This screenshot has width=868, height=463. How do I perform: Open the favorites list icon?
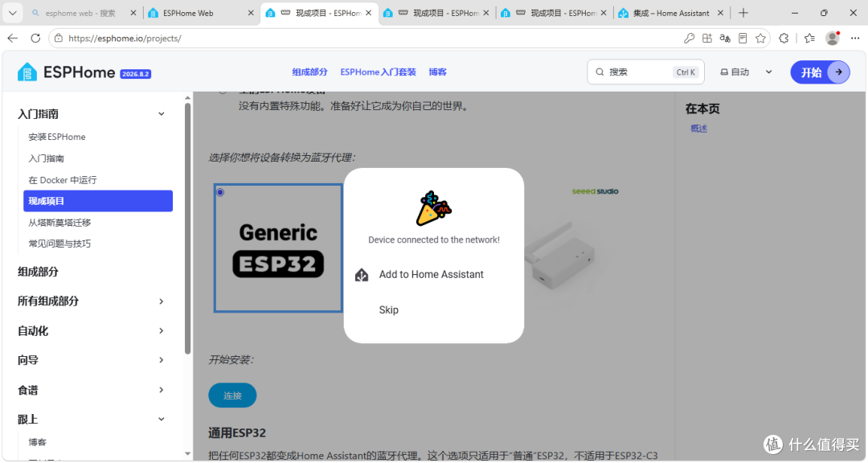(809, 39)
